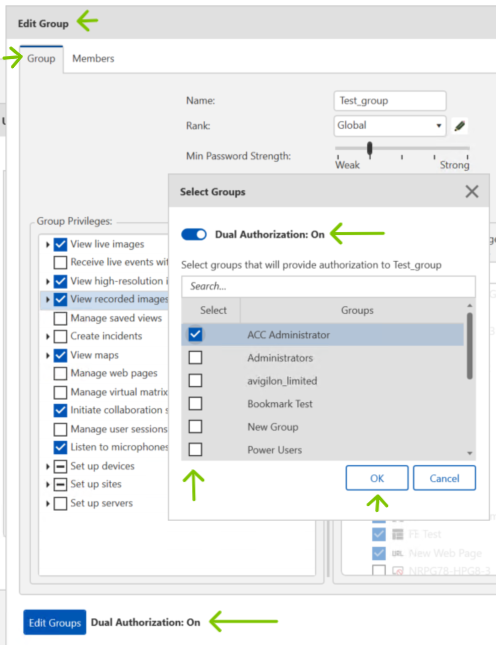The width and height of the screenshot is (496, 645).
Task: Uncheck Initiate collaboration sessions privilege
Action: 60,410
